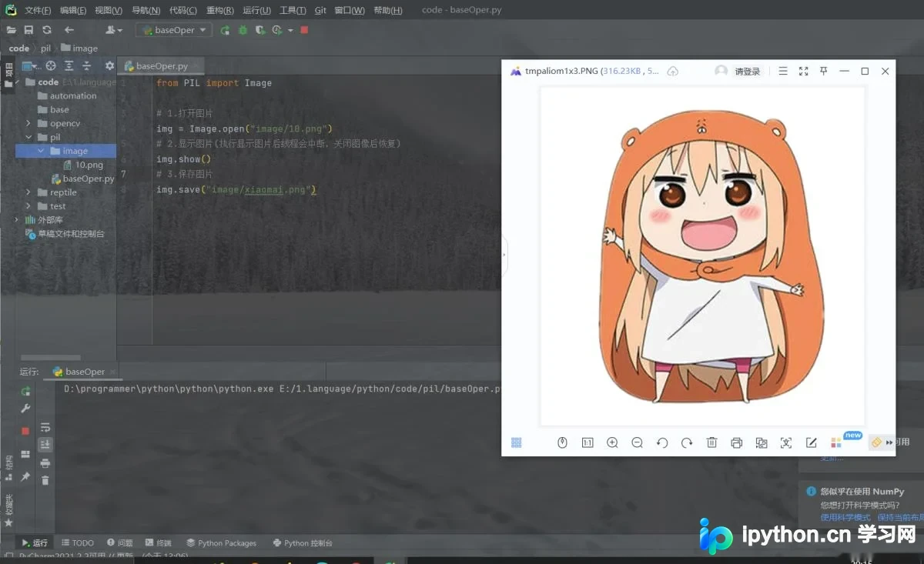
Task: Open the Python 控制台 tab
Action: [x=302, y=542]
